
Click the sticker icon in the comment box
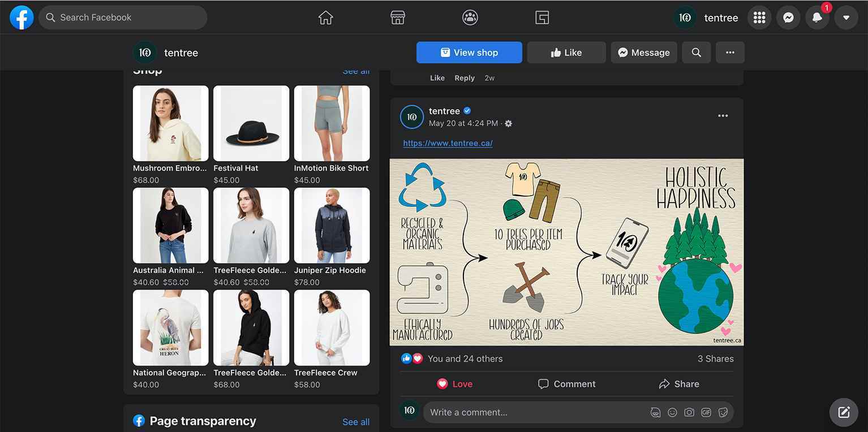(x=723, y=412)
